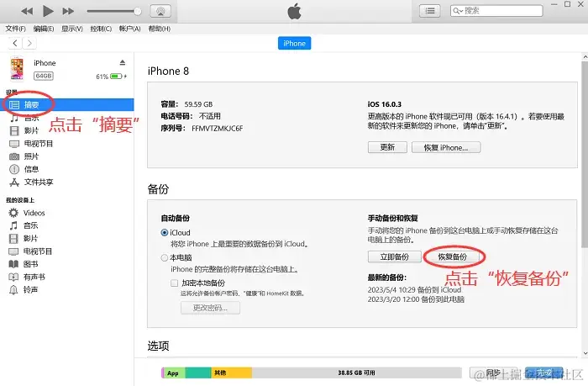Click the scrollbar down arrow
This screenshot has height=386, width=588.
[585, 353]
